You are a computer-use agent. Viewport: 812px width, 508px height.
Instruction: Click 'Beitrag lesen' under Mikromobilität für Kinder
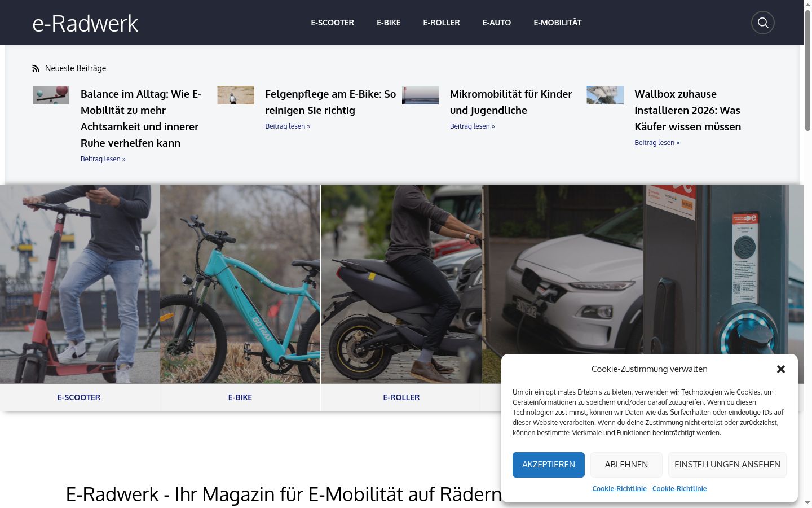coord(473,126)
